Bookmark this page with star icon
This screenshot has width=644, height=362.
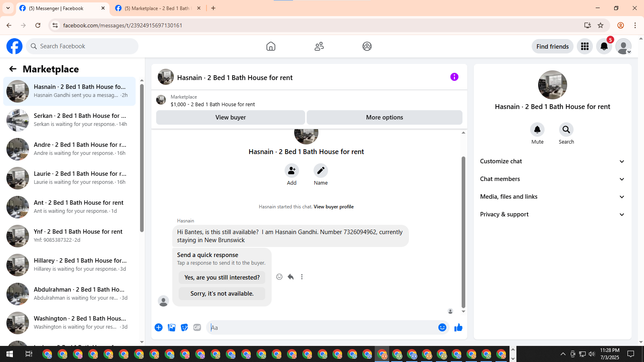601,25
